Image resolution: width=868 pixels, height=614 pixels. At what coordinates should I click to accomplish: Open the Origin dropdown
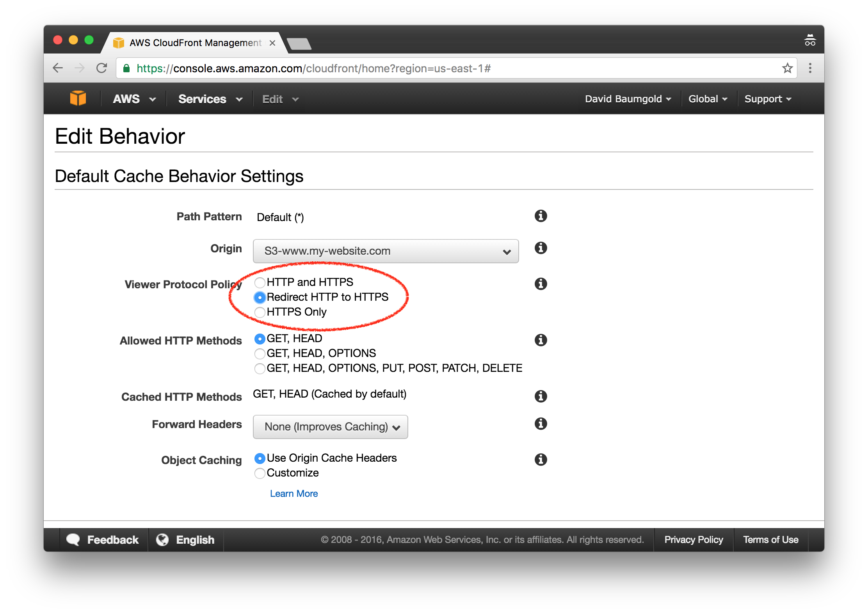coord(386,251)
